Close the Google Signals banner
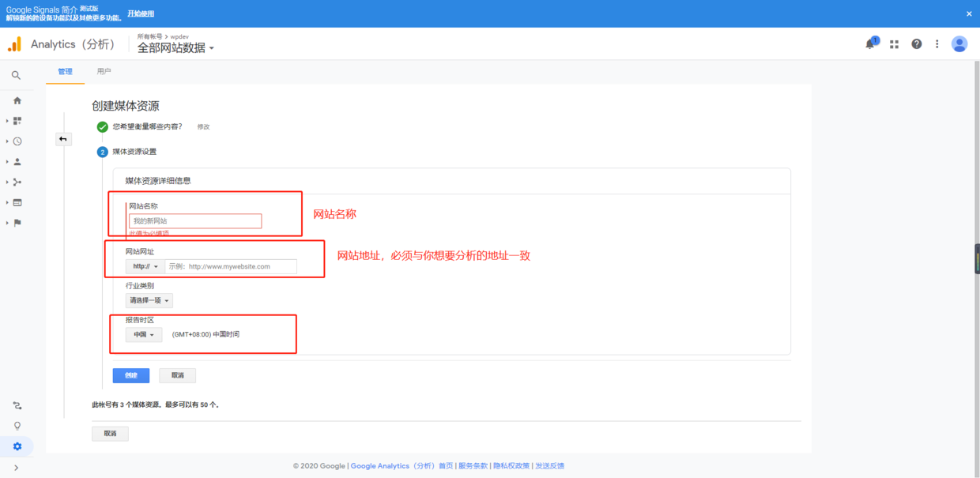The width and height of the screenshot is (980, 478). coord(969,13)
